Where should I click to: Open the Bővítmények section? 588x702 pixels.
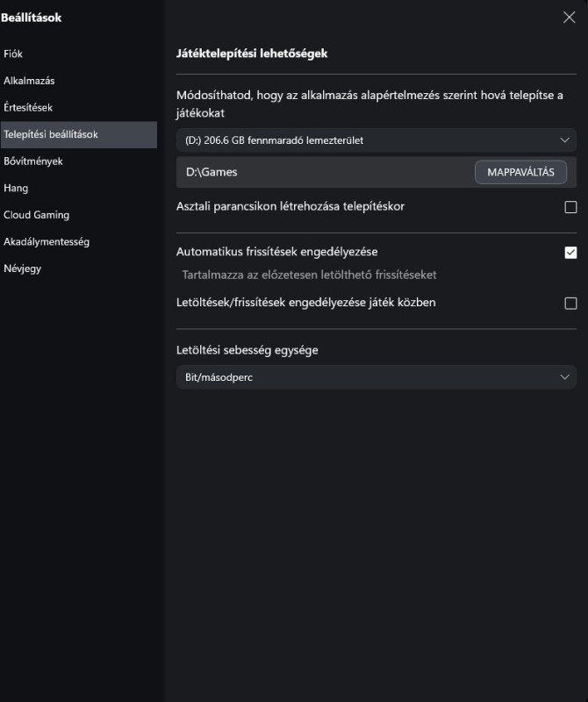[33, 161]
